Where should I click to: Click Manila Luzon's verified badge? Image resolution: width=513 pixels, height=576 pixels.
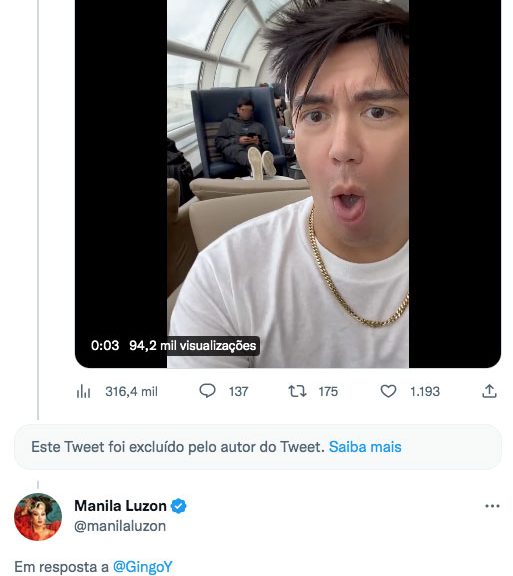pos(179,506)
